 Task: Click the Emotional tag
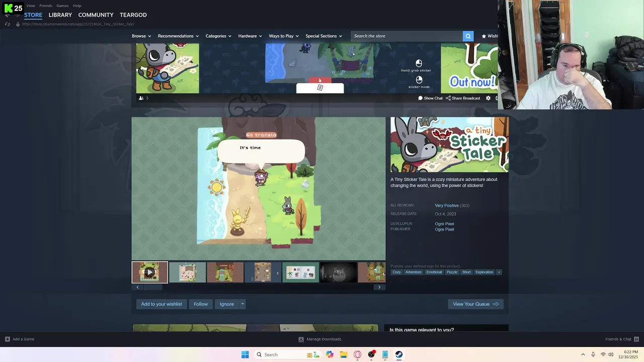(x=434, y=272)
